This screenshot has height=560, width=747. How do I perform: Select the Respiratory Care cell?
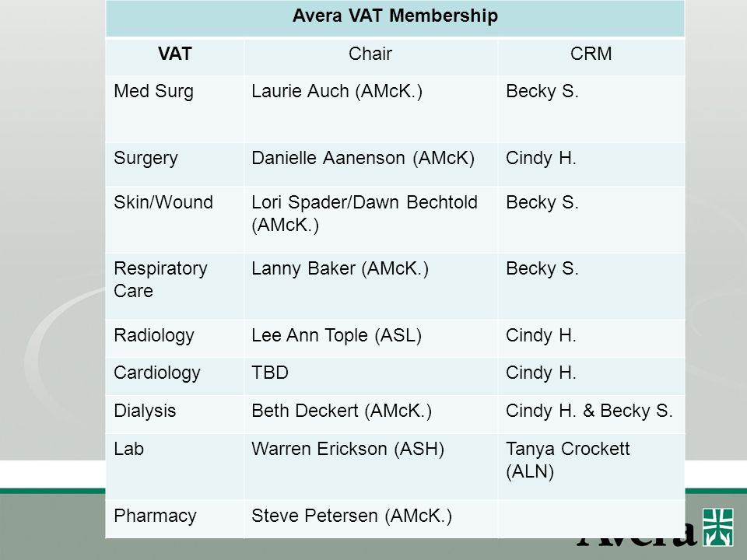click(x=160, y=279)
